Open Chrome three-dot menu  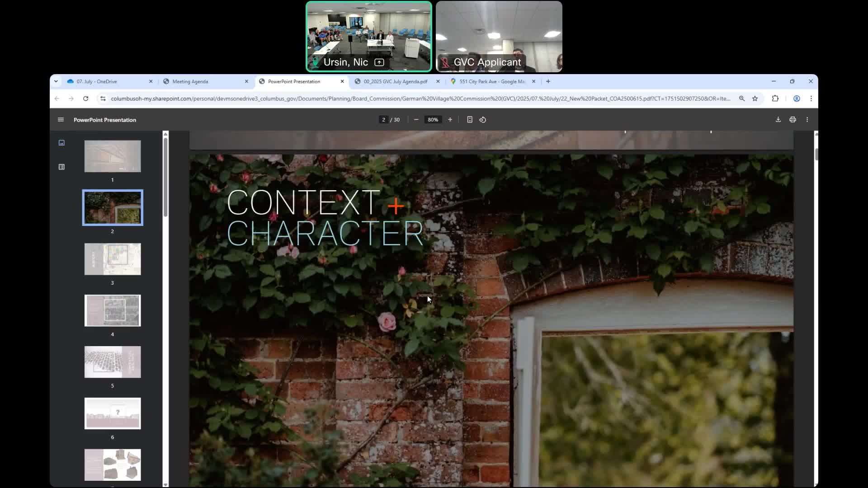811,99
